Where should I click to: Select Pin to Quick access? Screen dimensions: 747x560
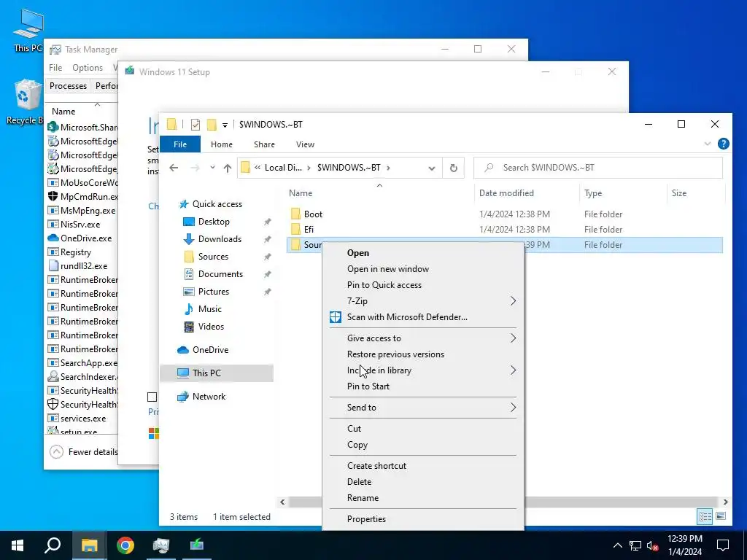[x=384, y=285]
